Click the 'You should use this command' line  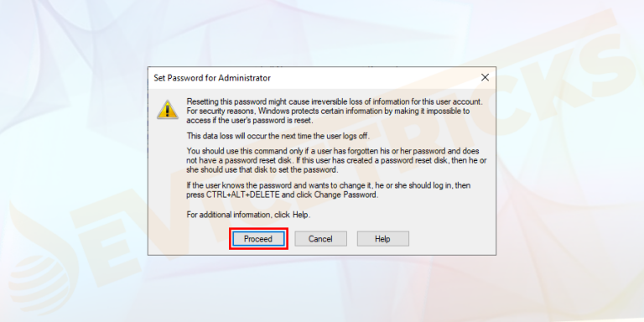333,151
